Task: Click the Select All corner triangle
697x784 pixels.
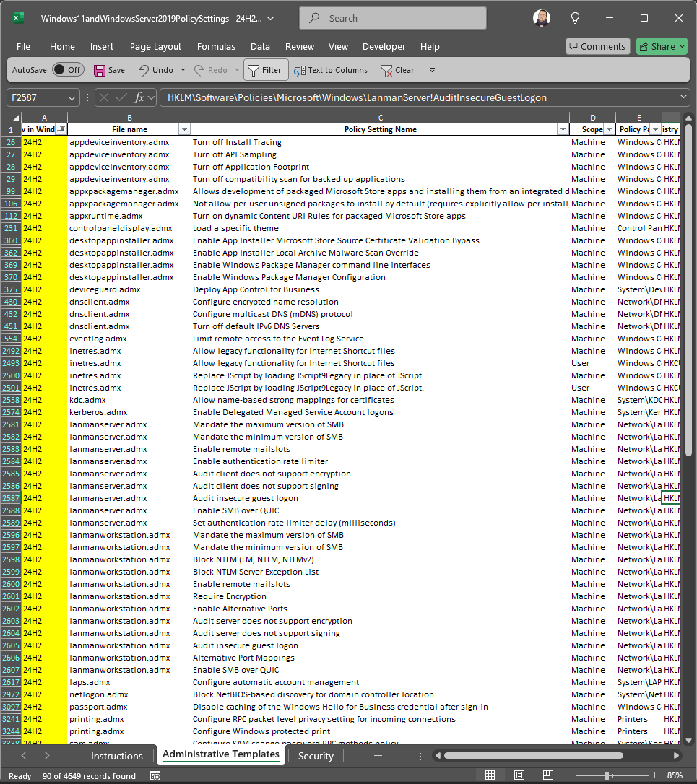Action: (x=17, y=118)
